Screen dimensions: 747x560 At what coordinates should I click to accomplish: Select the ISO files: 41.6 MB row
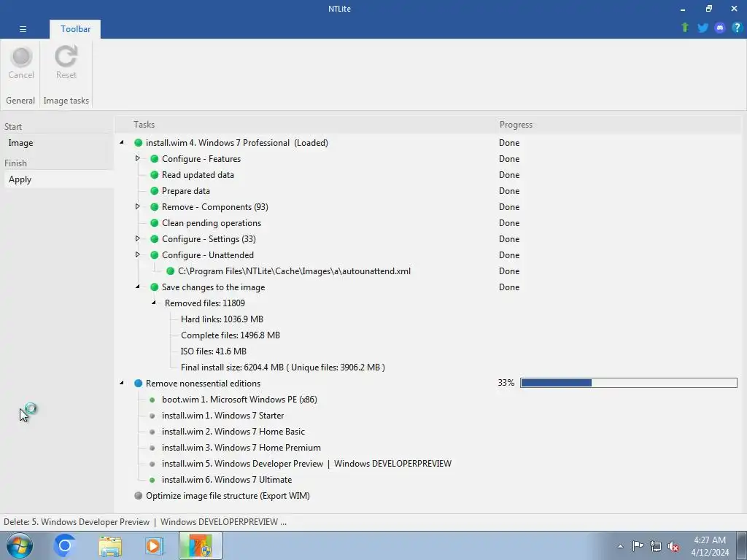tap(214, 351)
